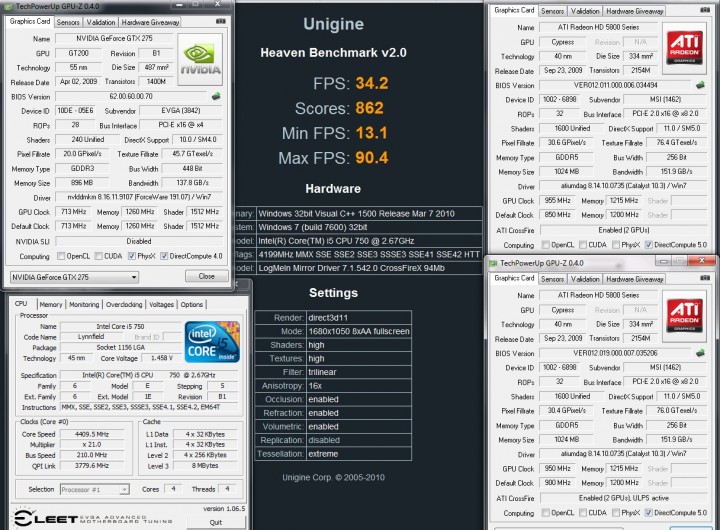Click the BIOS save icon next to VER012.019.000.007.035206
The width and height of the screenshot is (720, 530).
(700, 353)
